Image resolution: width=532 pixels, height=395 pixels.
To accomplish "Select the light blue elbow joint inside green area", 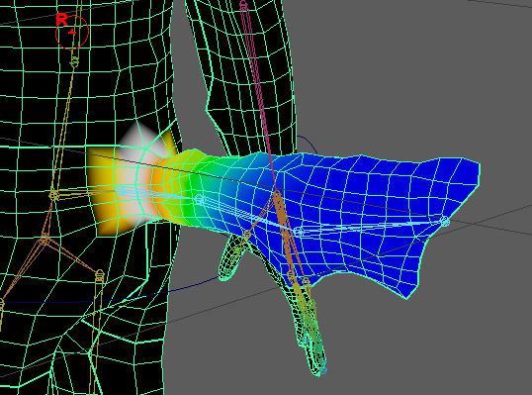I will click(200, 199).
